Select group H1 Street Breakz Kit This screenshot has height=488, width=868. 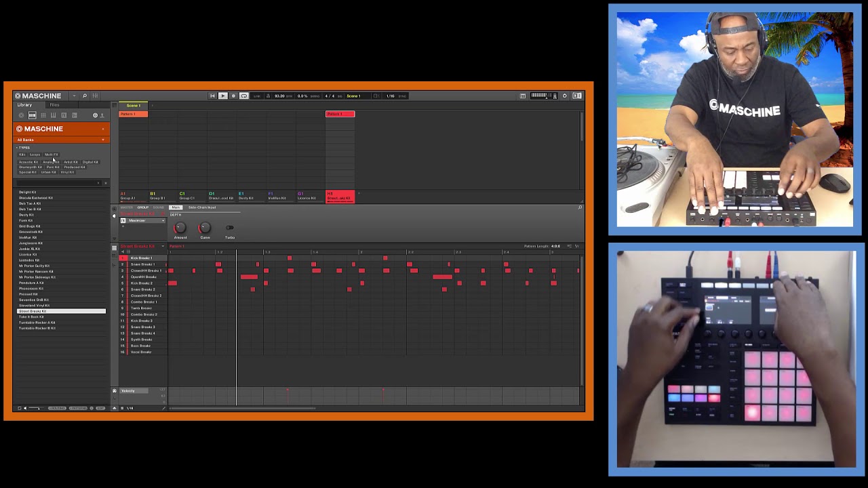pos(340,196)
